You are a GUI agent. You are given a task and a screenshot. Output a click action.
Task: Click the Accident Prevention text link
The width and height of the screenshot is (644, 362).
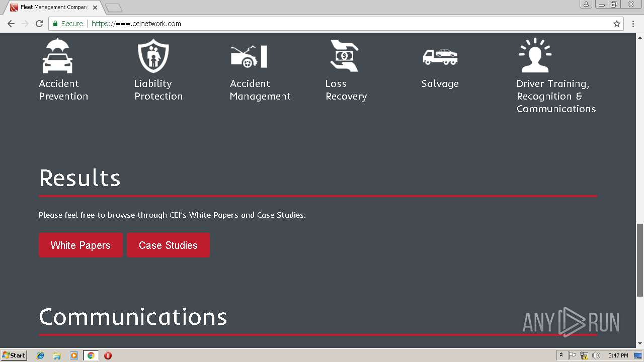pyautogui.click(x=63, y=90)
